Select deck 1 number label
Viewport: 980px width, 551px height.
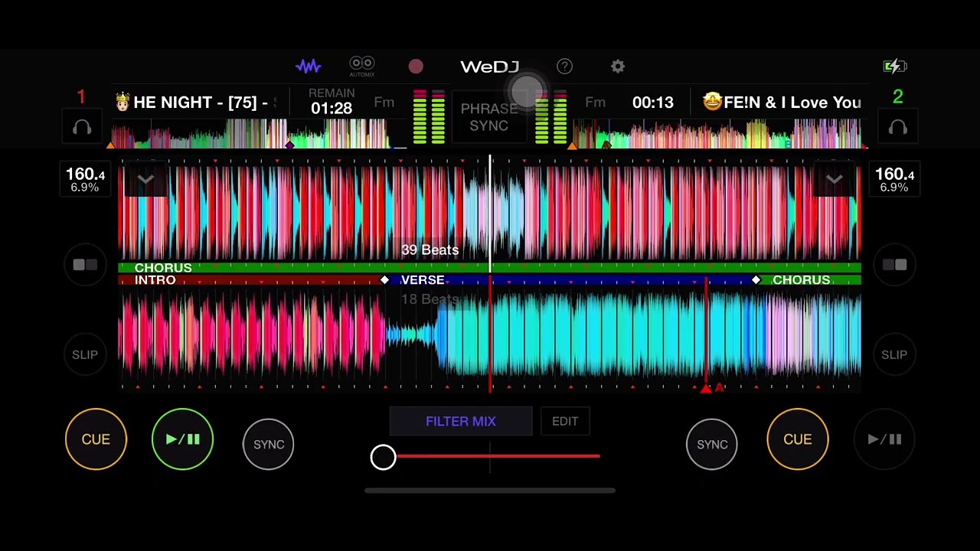pos(81,97)
